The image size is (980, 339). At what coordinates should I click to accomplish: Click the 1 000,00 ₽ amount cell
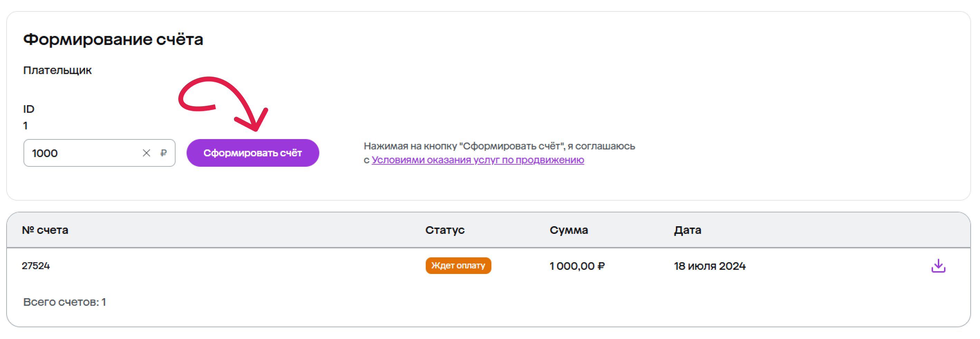(577, 266)
